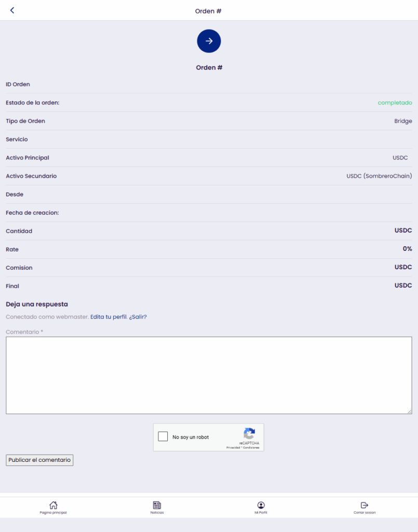Viewport: 418px width, 532px height.
Task: Open the Edita tu perfil link
Action: (x=109, y=317)
